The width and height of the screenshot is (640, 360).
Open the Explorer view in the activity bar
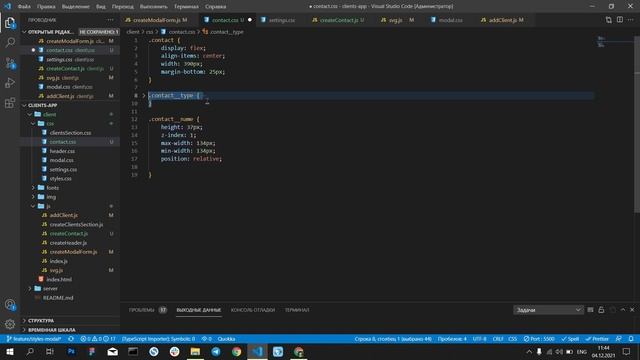10,22
